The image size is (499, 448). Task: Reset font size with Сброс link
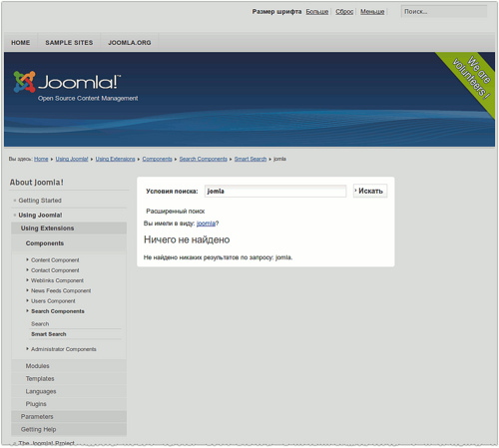coord(344,12)
